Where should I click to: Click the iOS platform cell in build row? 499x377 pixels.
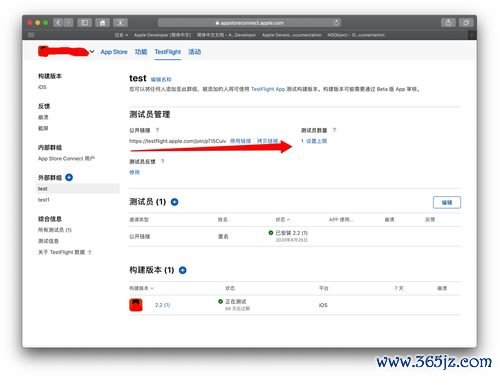click(x=323, y=305)
